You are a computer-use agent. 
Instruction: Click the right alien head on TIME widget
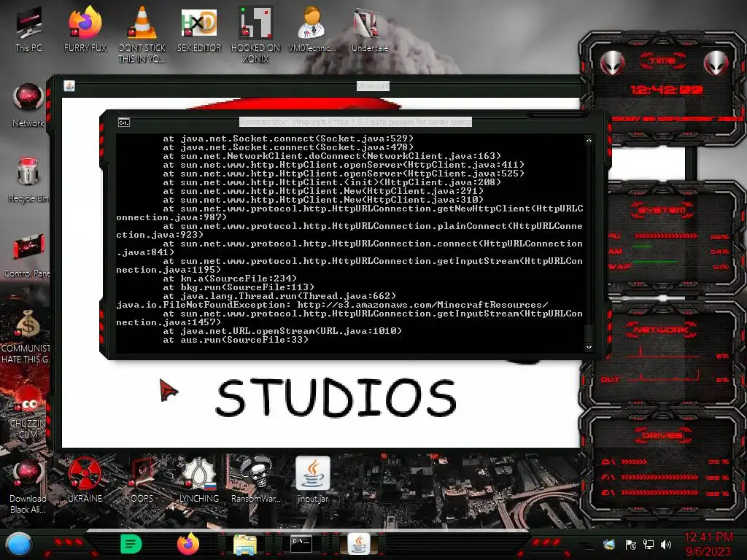[716, 63]
